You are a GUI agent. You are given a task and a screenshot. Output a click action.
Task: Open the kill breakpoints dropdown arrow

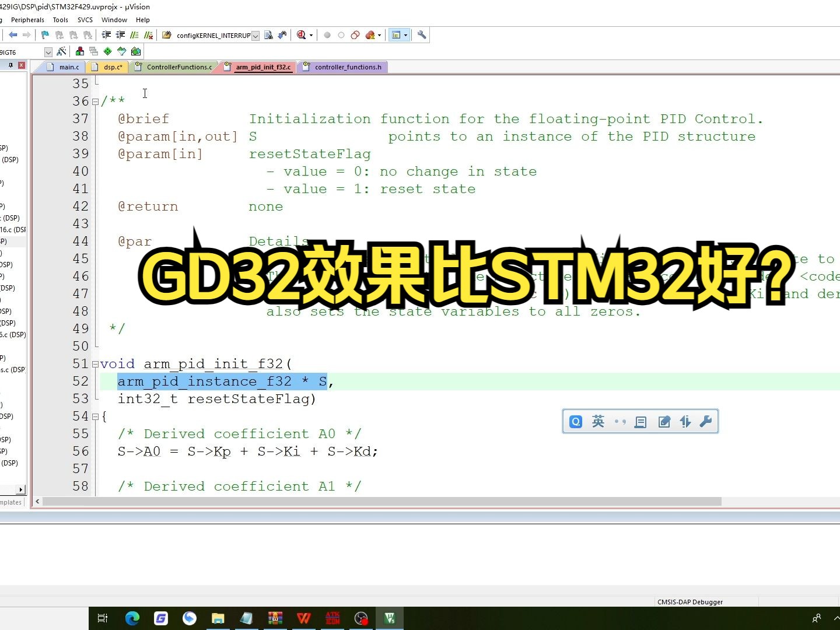click(379, 35)
